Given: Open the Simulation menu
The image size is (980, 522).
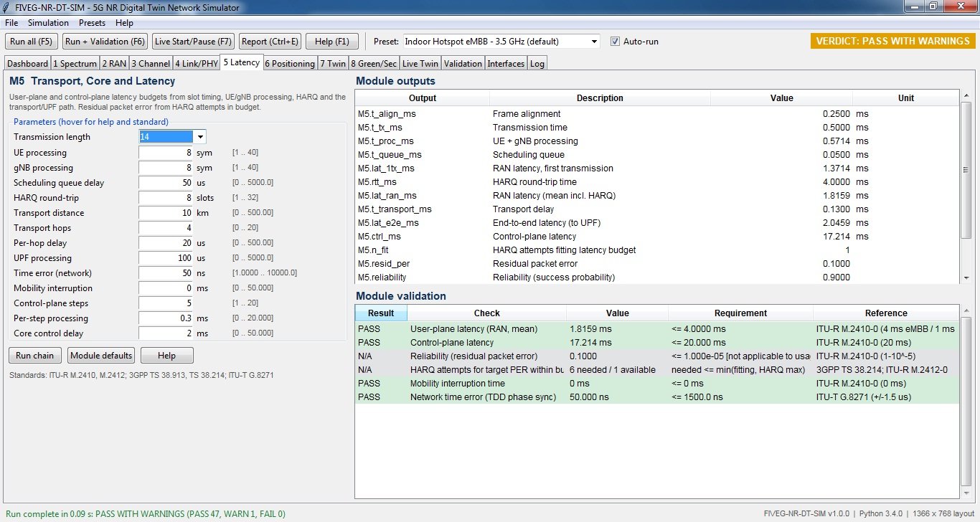Looking at the screenshot, I should click(48, 23).
